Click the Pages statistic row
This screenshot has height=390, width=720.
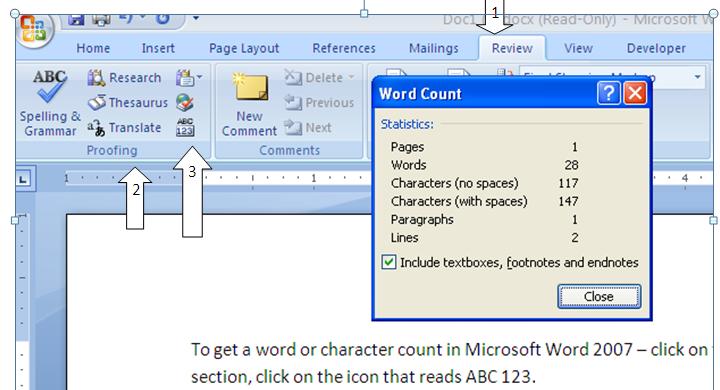point(484,147)
